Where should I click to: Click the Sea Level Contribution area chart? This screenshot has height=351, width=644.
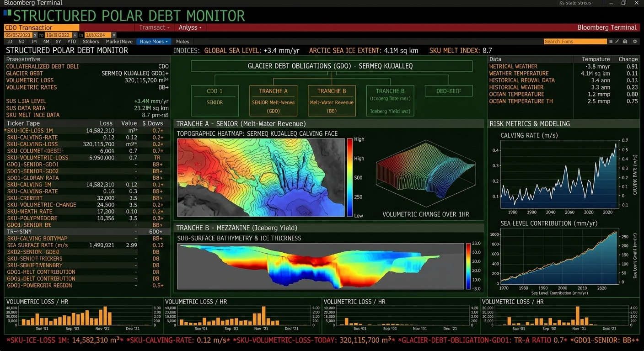560,255
